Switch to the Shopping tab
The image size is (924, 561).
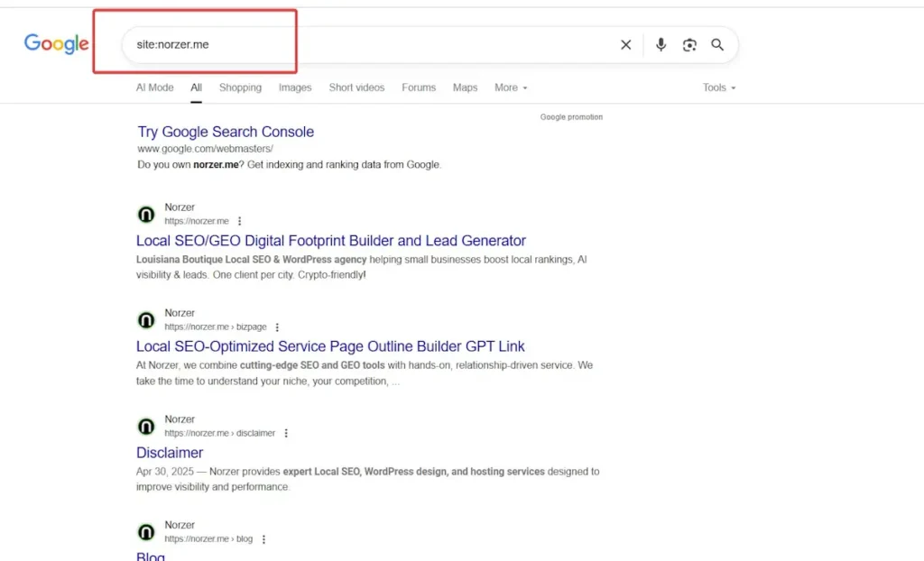click(240, 87)
